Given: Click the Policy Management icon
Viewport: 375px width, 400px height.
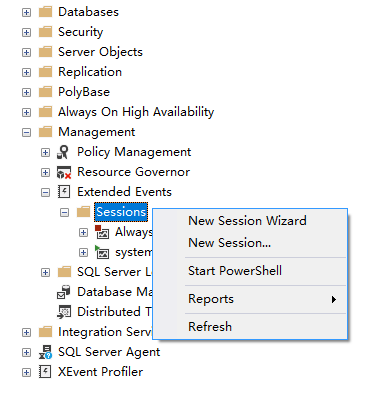Looking at the screenshot, I should 63,152.
